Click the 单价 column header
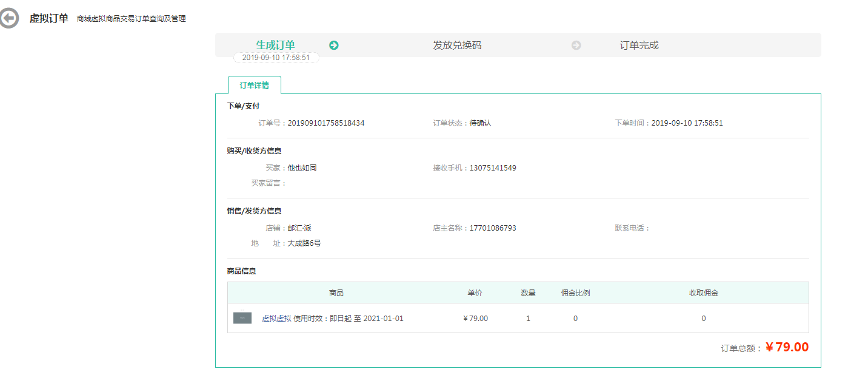The width and height of the screenshot is (868, 389). [475, 293]
